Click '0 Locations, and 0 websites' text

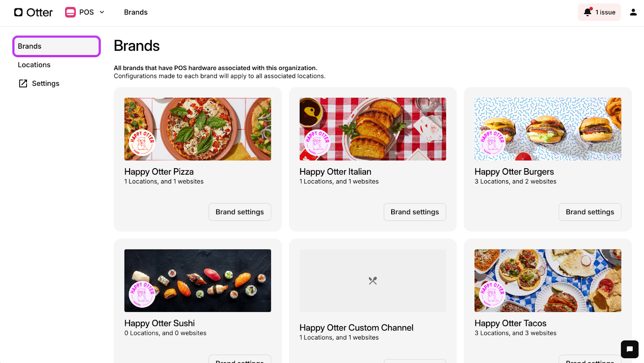pos(165,333)
